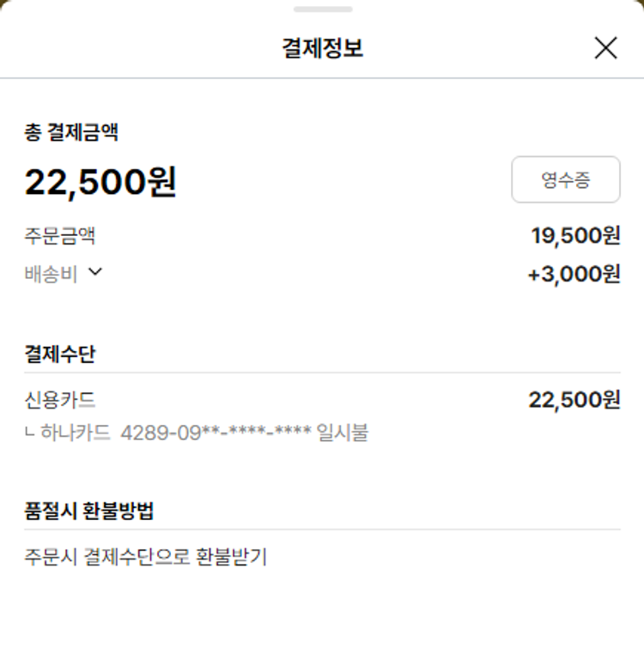The height and width of the screenshot is (660, 644).
Task: Select the 총 결제금액 heading
Action: click(x=71, y=132)
